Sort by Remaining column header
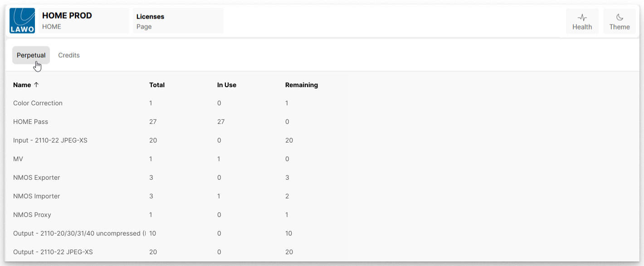644x266 pixels. [x=302, y=85]
